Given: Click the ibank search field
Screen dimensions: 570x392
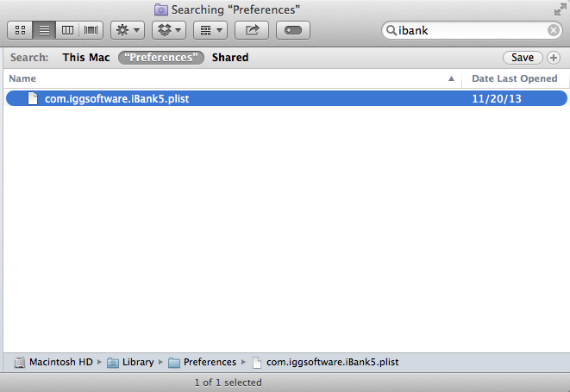Looking at the screenshot, I should pos(471,30).
